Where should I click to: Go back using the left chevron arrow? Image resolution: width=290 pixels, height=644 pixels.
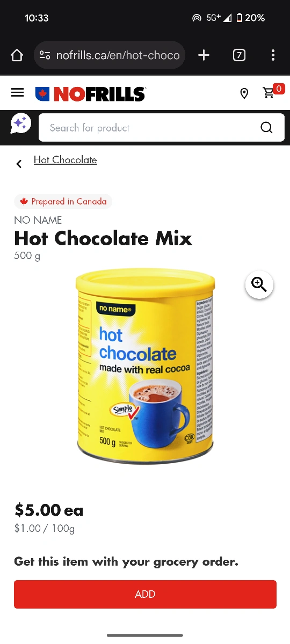[19, 164]
